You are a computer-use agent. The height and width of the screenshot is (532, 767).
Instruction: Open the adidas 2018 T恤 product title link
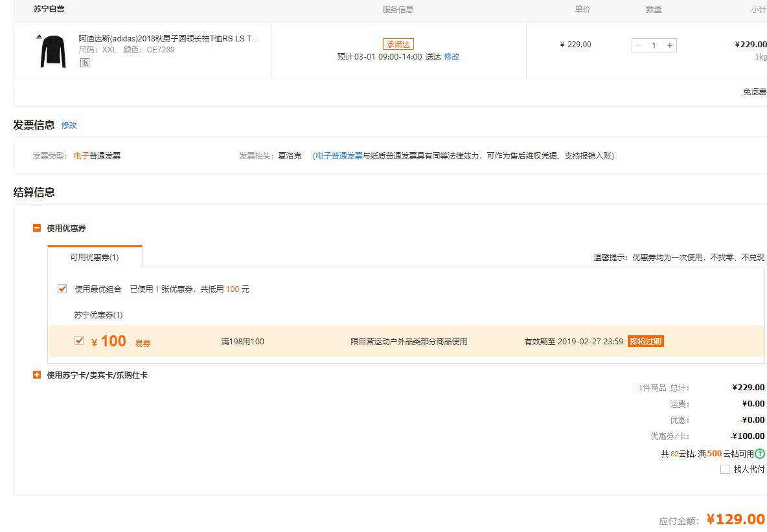click(169, 39)
